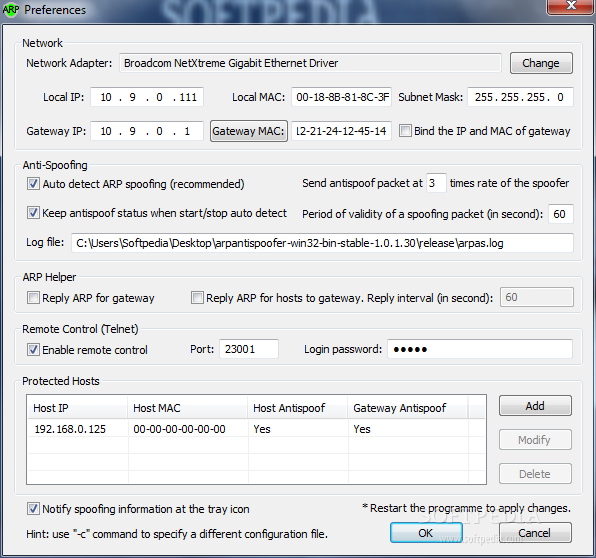The width and height of the screenshot is (596, 558).
Task: Click the Gateway MAC button
Action: [x=249, y=131]
